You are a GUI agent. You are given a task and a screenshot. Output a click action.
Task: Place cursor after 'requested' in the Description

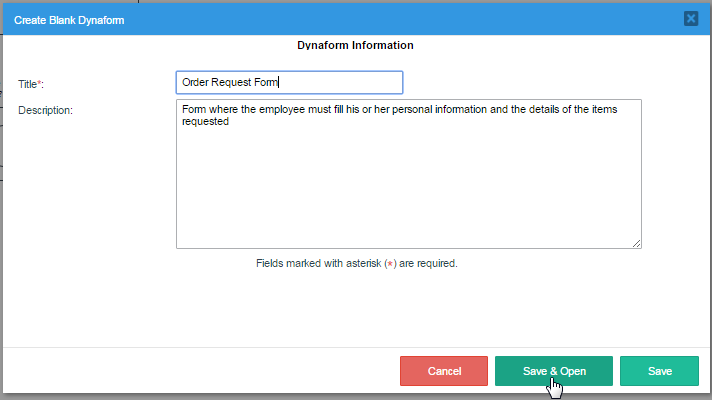coord(231,122)
